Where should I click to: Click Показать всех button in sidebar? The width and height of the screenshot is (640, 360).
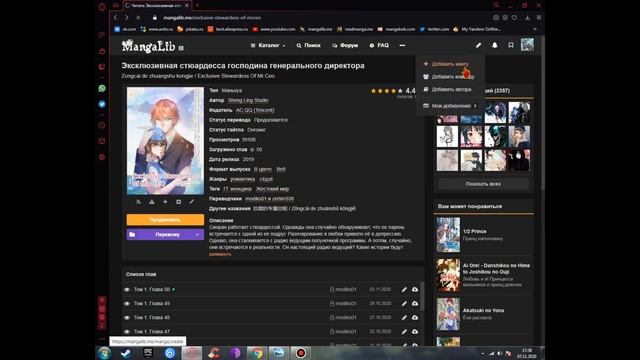[483, 184]
